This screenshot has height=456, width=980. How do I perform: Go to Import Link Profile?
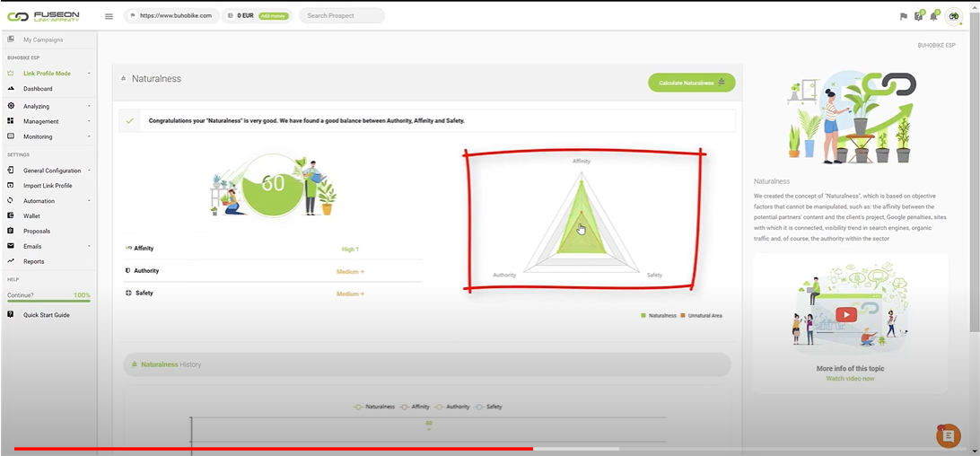tap(48, 186)
